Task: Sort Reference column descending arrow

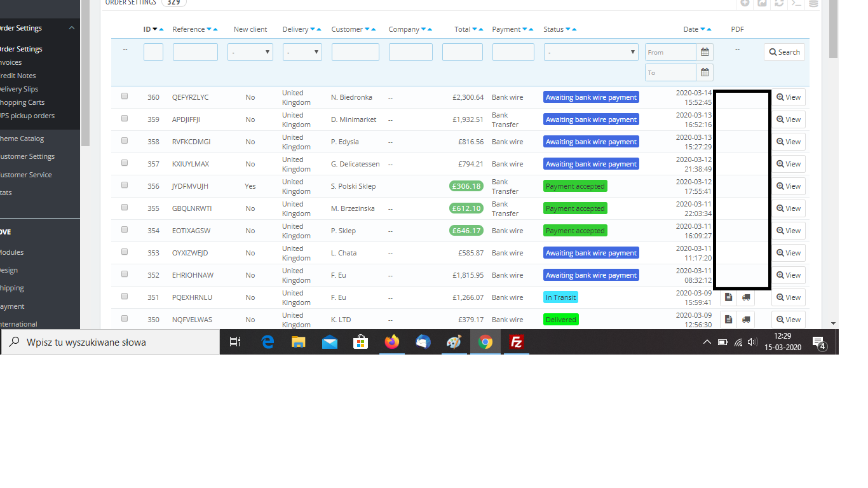Action: click(x=209, y=29)
